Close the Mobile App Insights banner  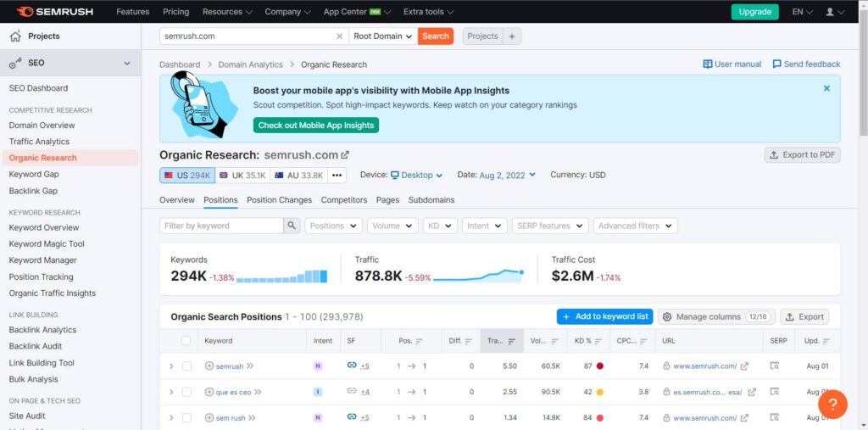pyautogui.click(x=826, y=88)
